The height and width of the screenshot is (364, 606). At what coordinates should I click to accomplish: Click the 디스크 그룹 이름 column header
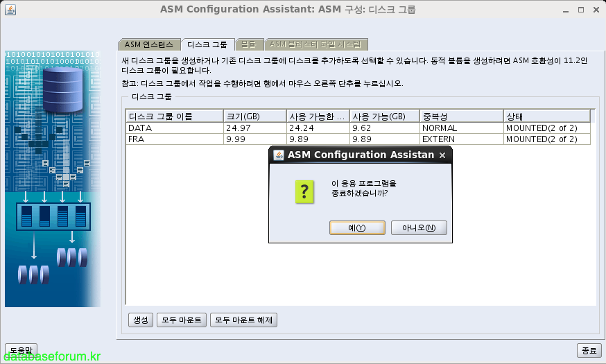coord(174,116)
